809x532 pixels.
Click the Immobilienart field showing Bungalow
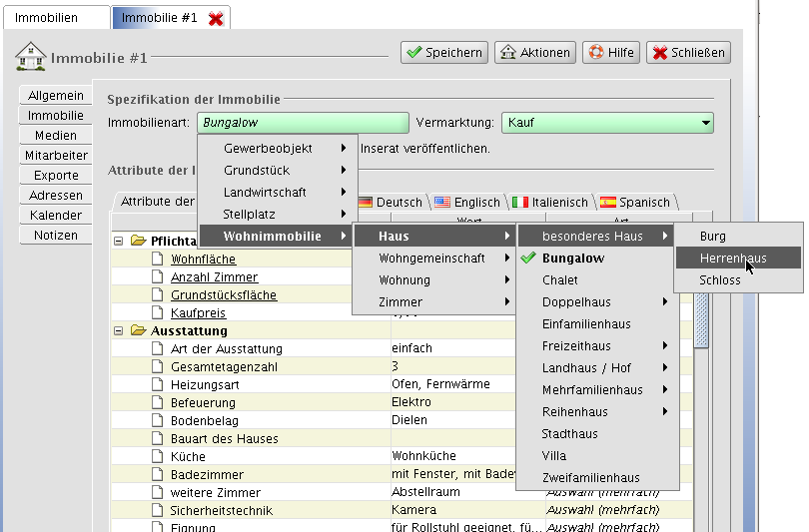point(304,123)
